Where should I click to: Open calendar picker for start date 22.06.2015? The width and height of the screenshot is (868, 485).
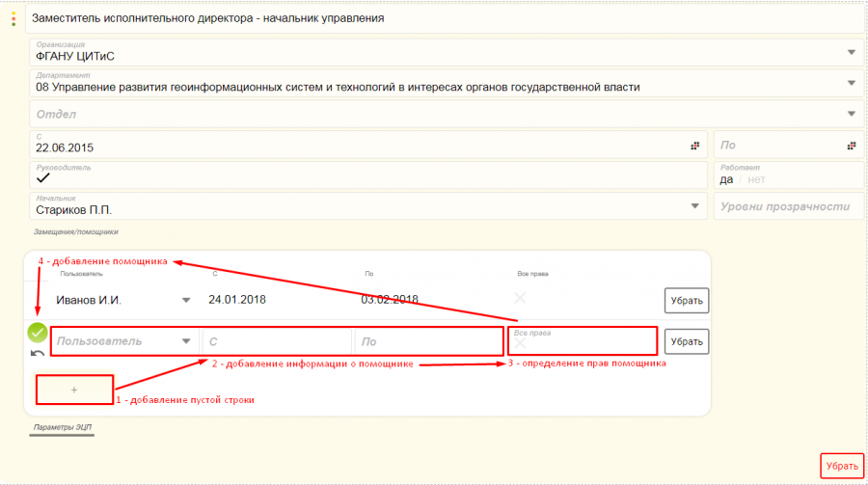(x=693, y=146)
